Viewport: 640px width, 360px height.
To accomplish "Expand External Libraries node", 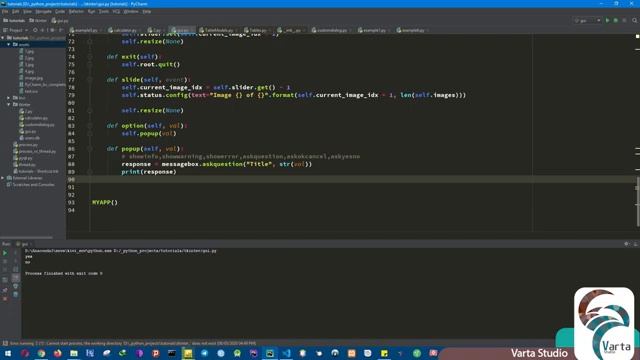I will click(3, 178).
